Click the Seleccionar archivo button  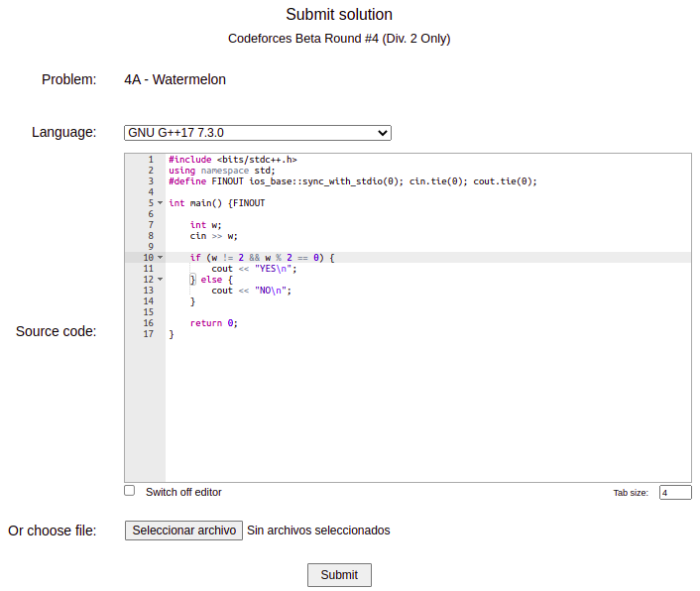tap(184, 531)
